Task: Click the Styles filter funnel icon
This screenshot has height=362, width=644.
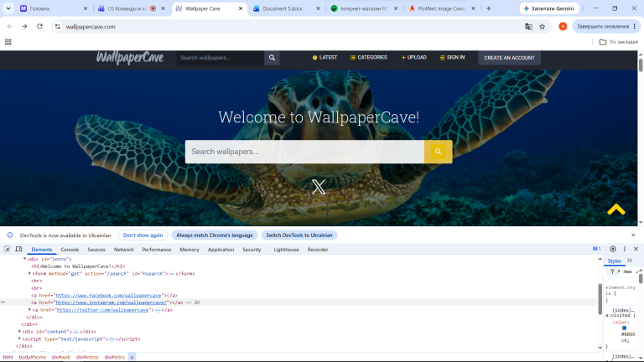Action: click(612, 271)
